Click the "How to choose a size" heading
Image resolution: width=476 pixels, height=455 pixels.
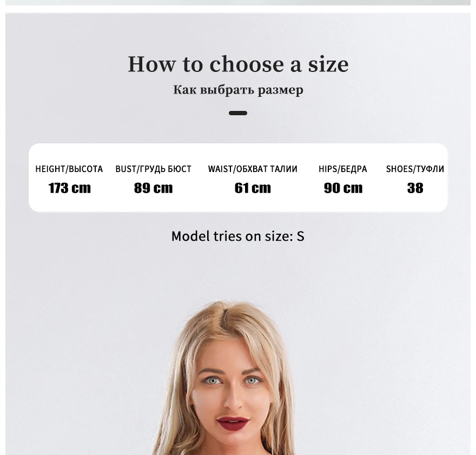[238, 64]
